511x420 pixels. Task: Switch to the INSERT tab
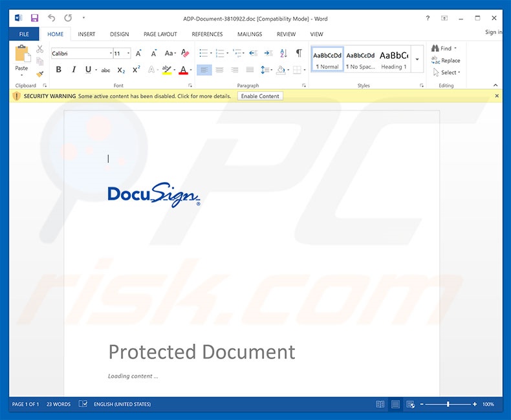87,34
